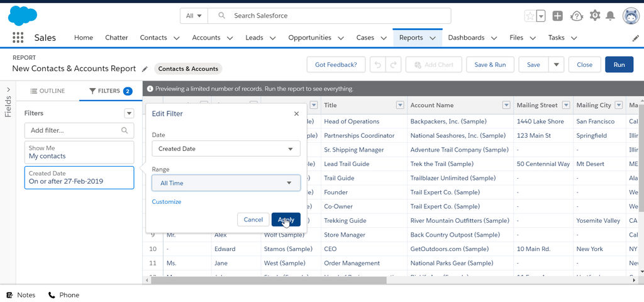This screenshot has height=302, width=644.
Task: Click cell GetOutdoors.com (Sample)
Action: (x=449, y=249)
